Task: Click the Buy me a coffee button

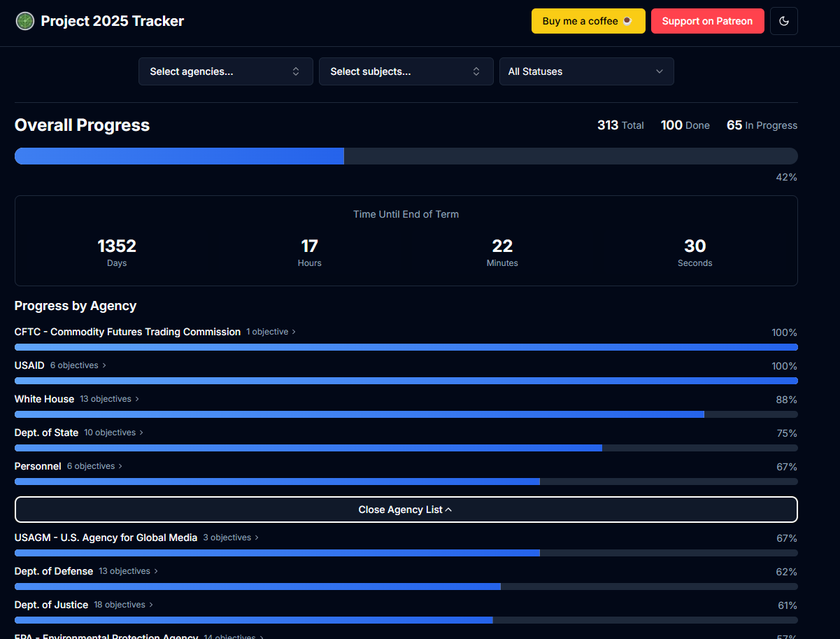Action: [x=588, y=21]
